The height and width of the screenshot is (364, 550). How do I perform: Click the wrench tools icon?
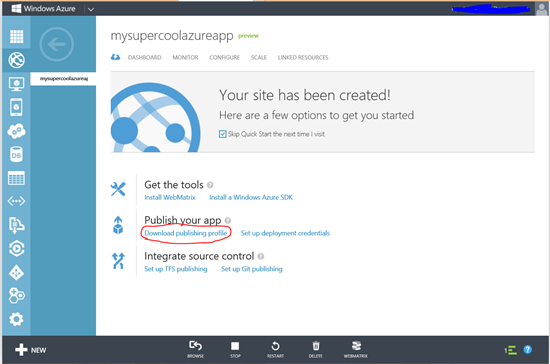(x=118, y=189)
